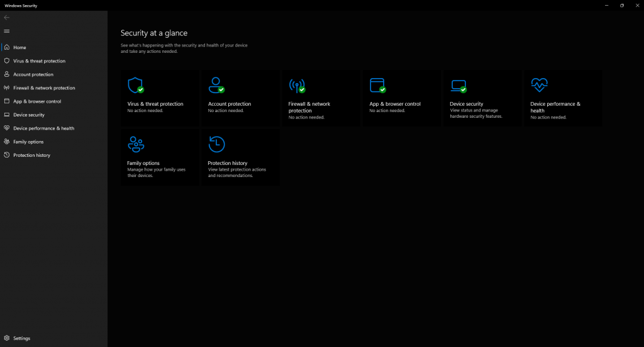Click the Family options tile title
This screenshot has height=347, width=644.
coord(143,163)
